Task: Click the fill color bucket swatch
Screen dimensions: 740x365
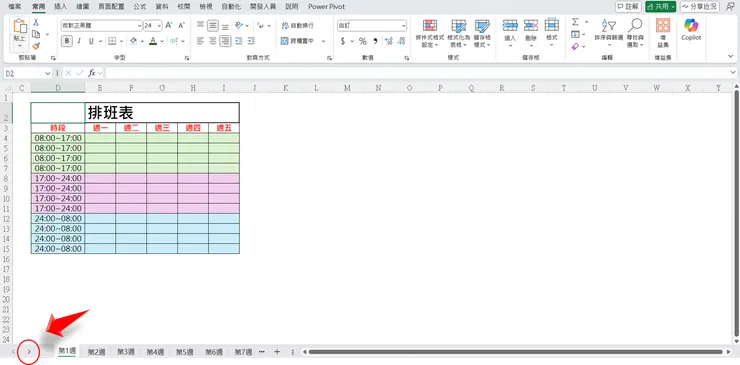Action: coord(134,42)
